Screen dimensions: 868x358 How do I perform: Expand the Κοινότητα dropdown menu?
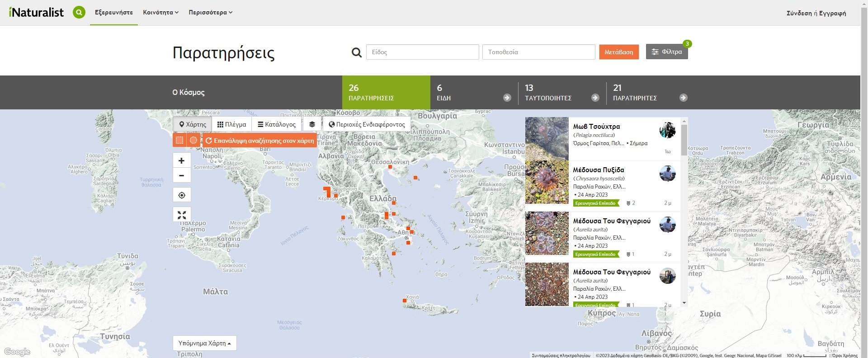coord(160,13)
